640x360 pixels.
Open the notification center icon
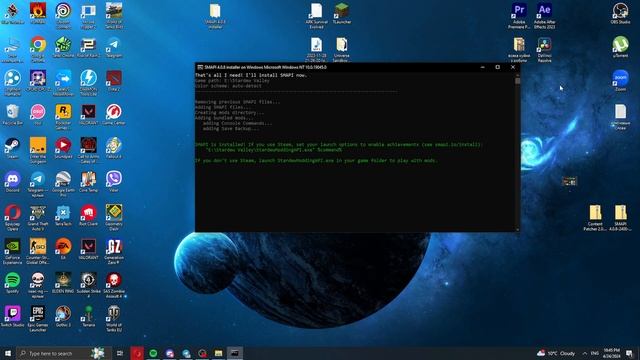point(629,353)
